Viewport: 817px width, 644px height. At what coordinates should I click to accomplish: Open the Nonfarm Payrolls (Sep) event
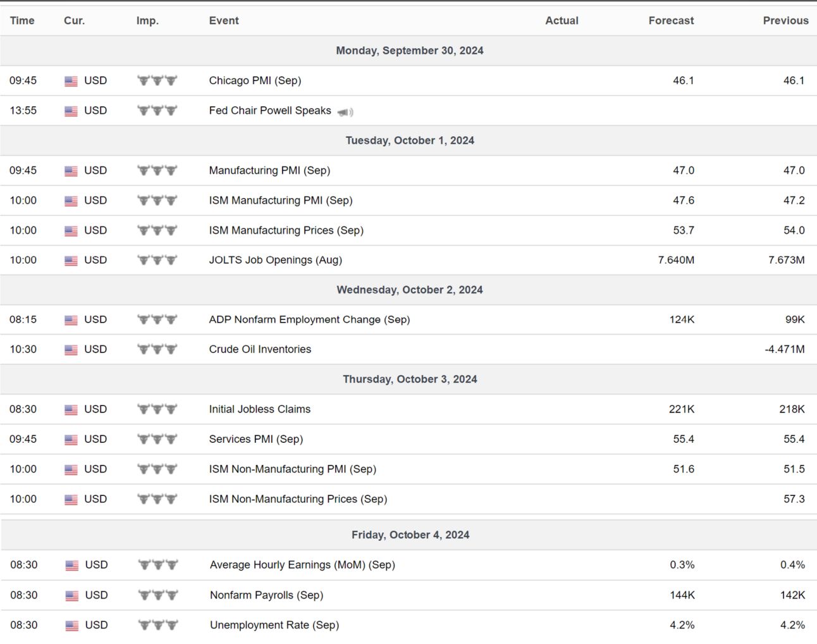pyautogui.click(x=266, y=595)
